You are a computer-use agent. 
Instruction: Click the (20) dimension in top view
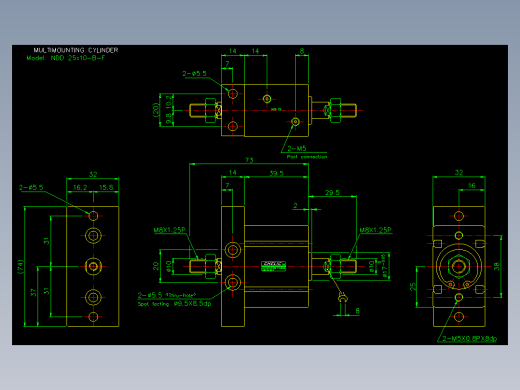click(156, 110)
